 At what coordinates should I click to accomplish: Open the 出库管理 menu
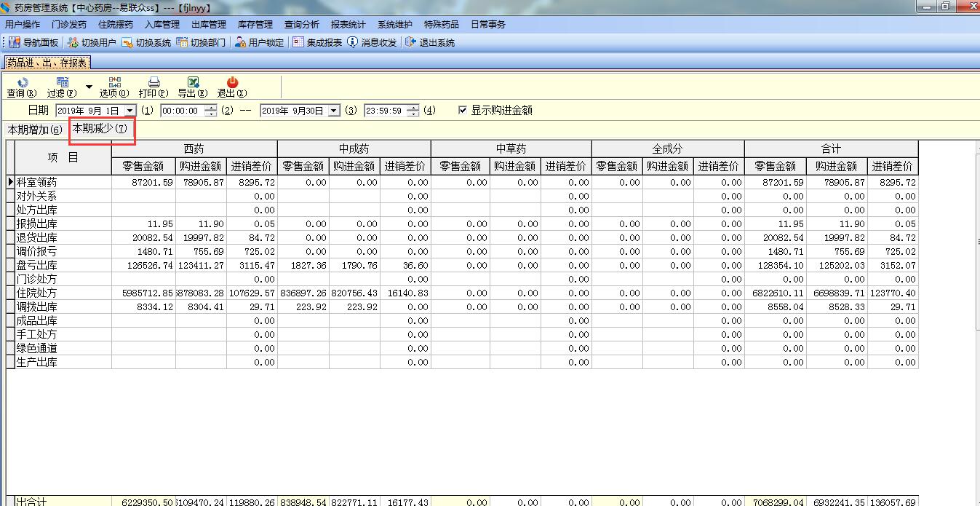pos(209,24)
